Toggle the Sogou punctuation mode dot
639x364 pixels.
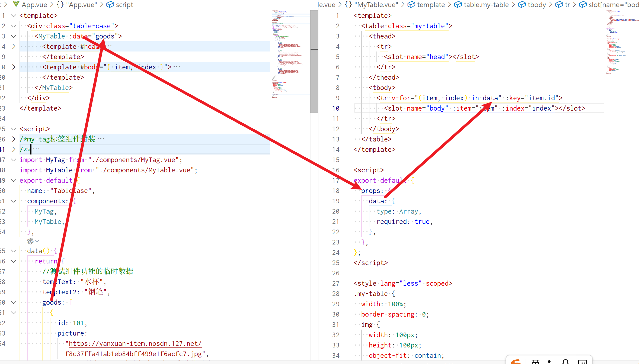coord(549,361)
